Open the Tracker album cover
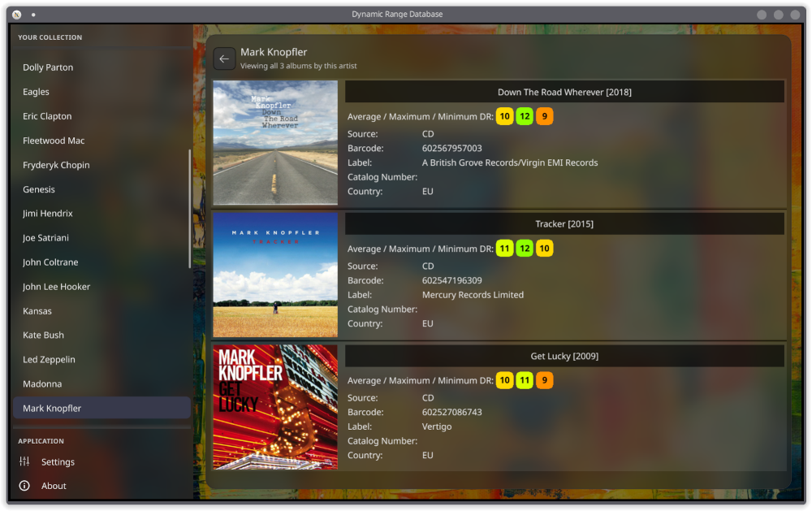Screen dimensions: 812x511 tap(275, 275)
